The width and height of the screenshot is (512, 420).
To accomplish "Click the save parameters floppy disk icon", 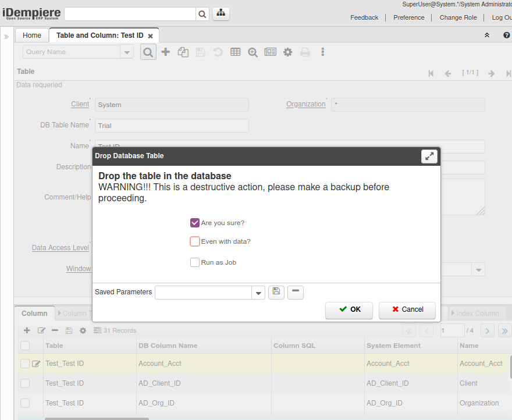I will [276, 292].
